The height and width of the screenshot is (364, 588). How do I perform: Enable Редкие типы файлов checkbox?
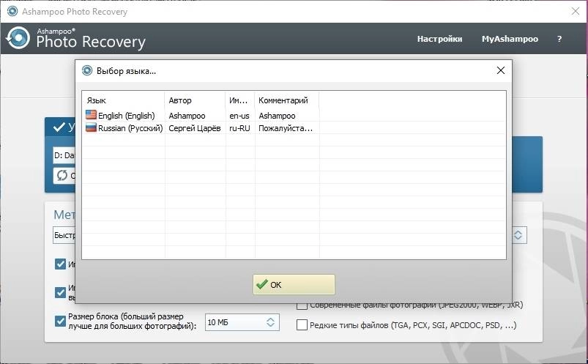point(302,325)
